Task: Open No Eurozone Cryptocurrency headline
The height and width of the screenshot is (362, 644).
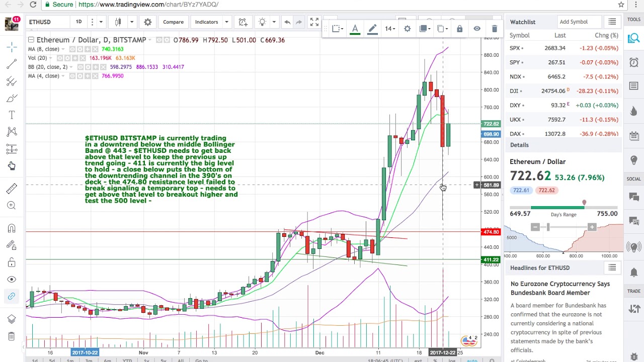Action: click(x=560, y=288)
